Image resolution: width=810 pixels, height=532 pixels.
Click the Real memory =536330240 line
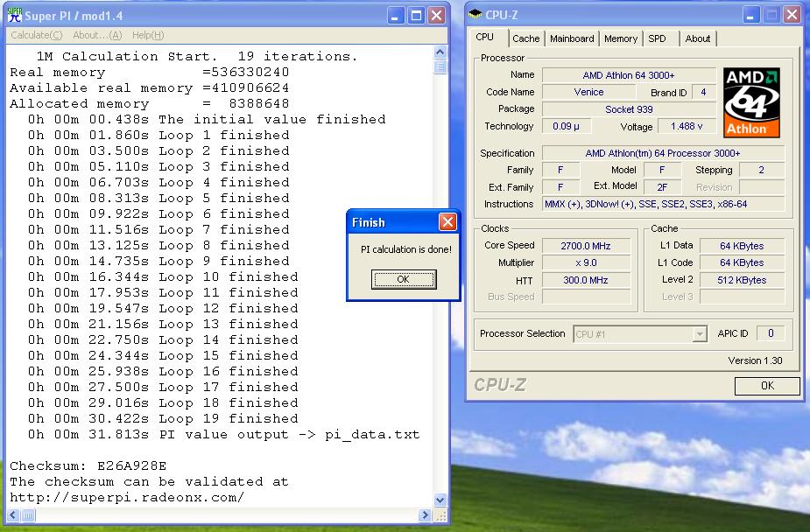click(149, 73)
